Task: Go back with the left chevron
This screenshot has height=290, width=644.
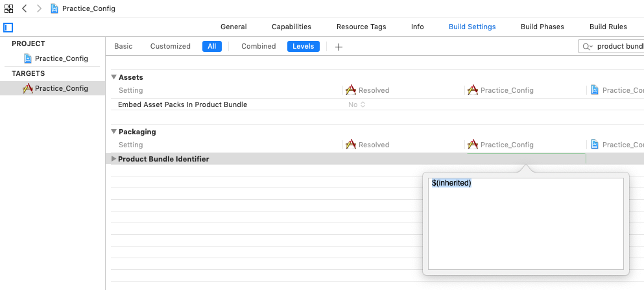Action: [24, 8]
